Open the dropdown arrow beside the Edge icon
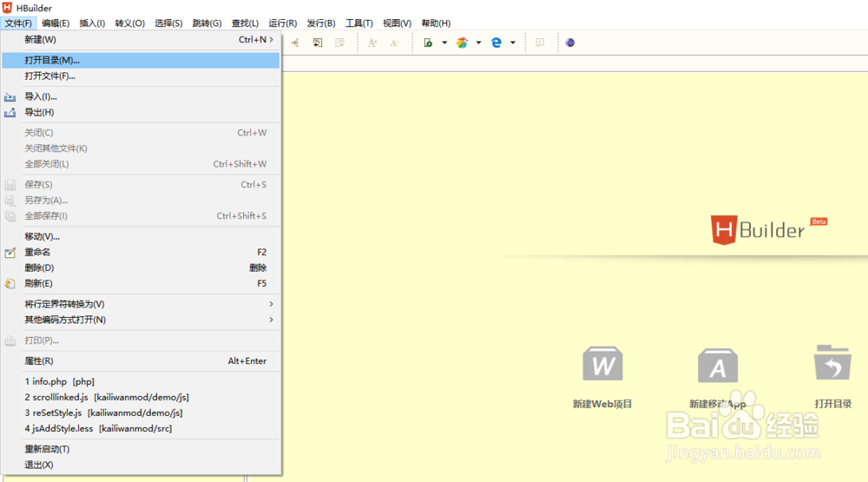This screenshot has height=482, width=868. (x=513, y=43)
